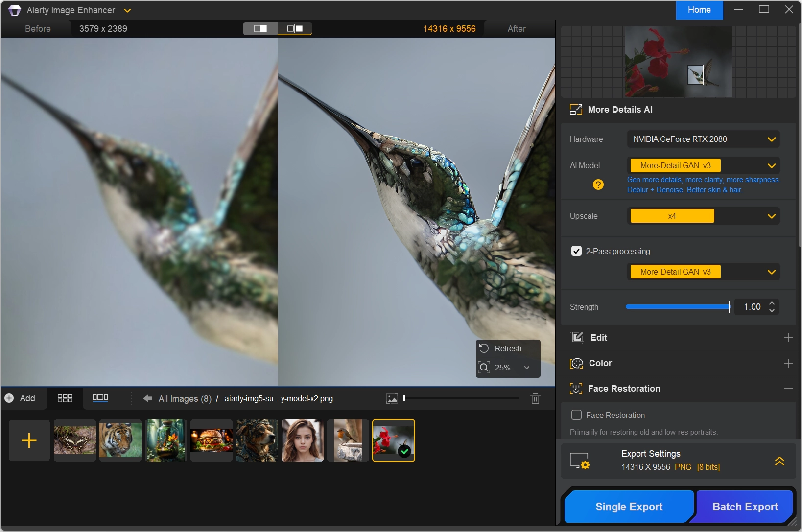Expand the Edit section
This screenshot has width=802, height=532.
click(x=788, y=338)
